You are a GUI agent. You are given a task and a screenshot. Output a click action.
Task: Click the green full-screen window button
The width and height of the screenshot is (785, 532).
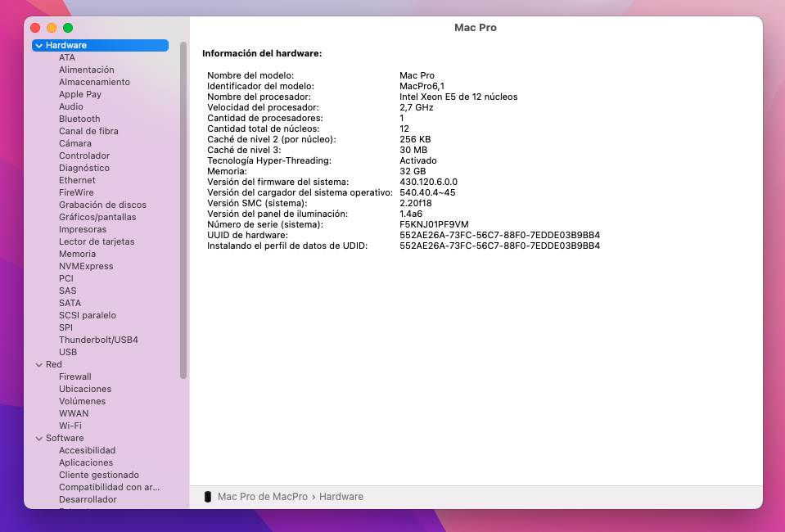[68, 28]
